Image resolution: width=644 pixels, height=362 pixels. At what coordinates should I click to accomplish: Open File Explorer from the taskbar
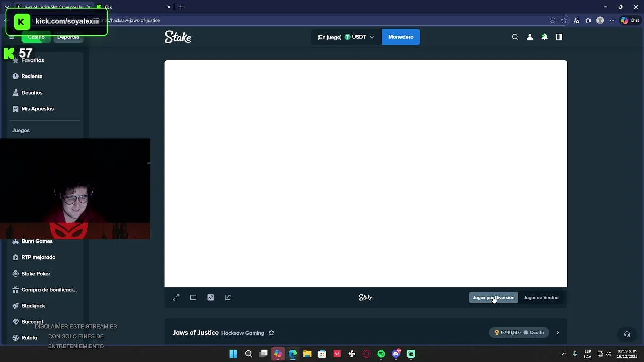(x=307, y=354)
